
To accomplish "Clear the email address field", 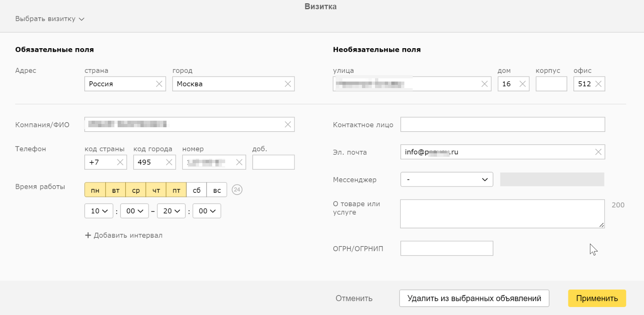I will pos(598,152).
